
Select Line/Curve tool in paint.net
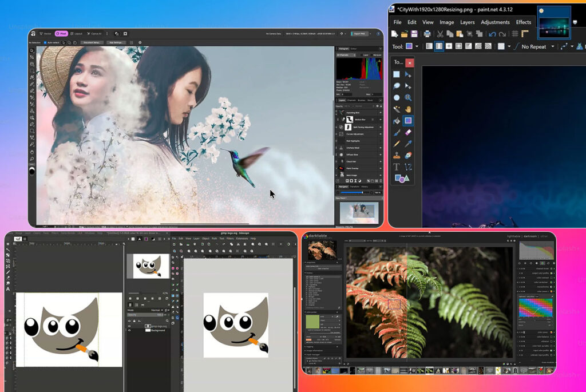point(408,167)
